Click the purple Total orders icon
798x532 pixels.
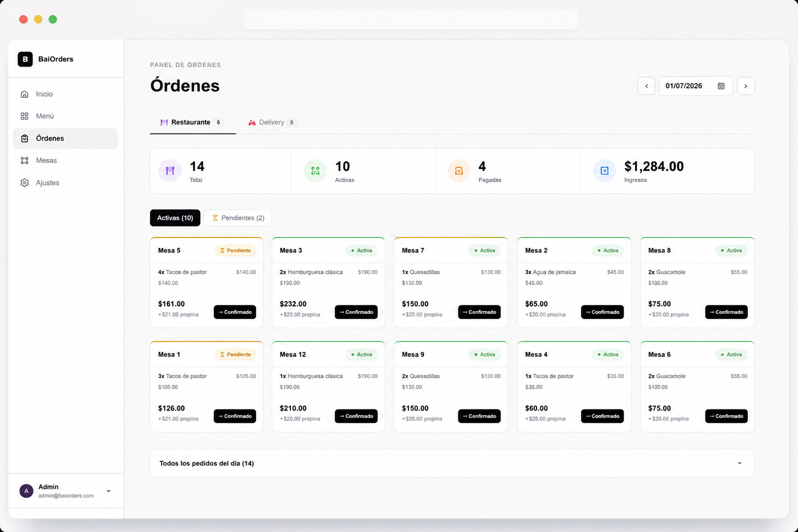pos(170,170)
